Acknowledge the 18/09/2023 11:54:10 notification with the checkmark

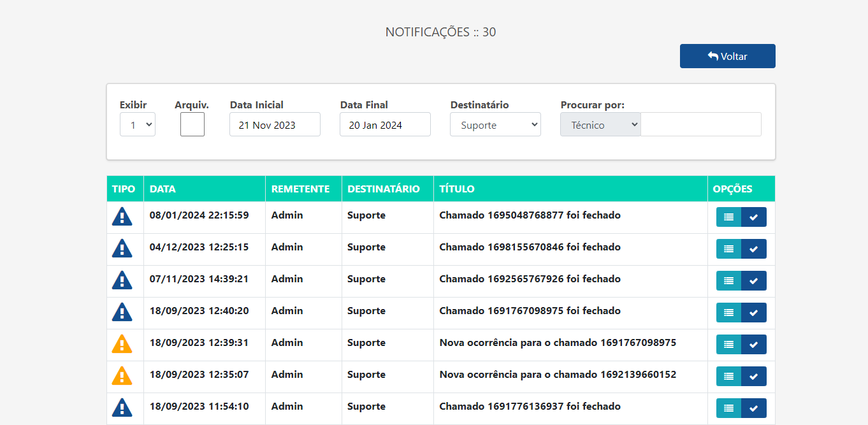[753, 408]
